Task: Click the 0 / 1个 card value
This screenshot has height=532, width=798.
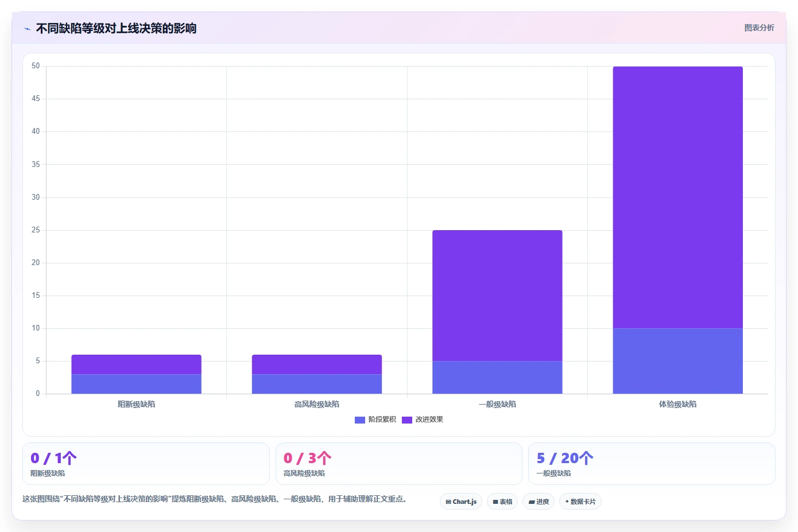Action: [53, 458]
